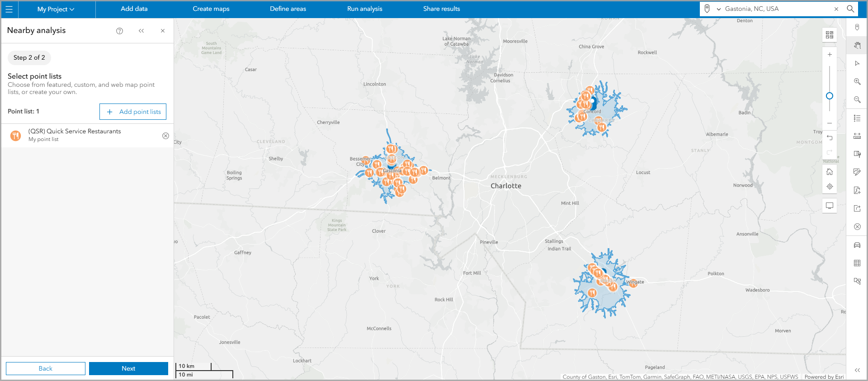Clear the search box text

(836, 9)
